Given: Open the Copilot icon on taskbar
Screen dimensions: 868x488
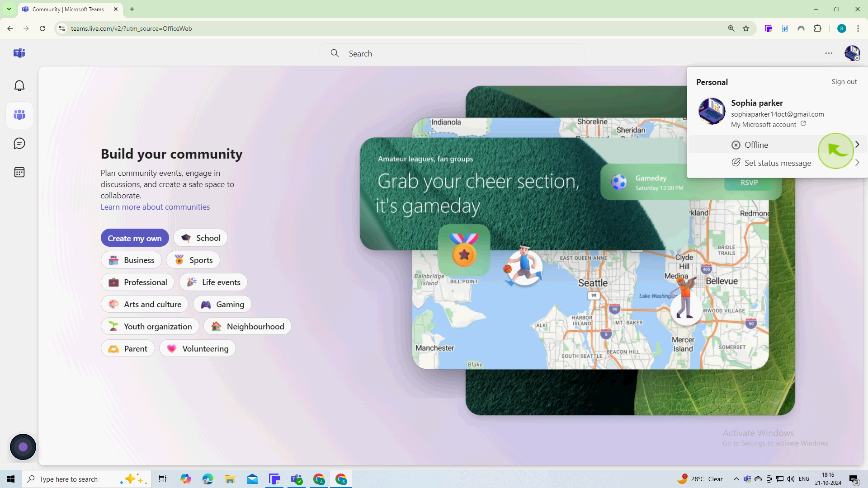Looking at the screenshot, I should pos(186,479).
